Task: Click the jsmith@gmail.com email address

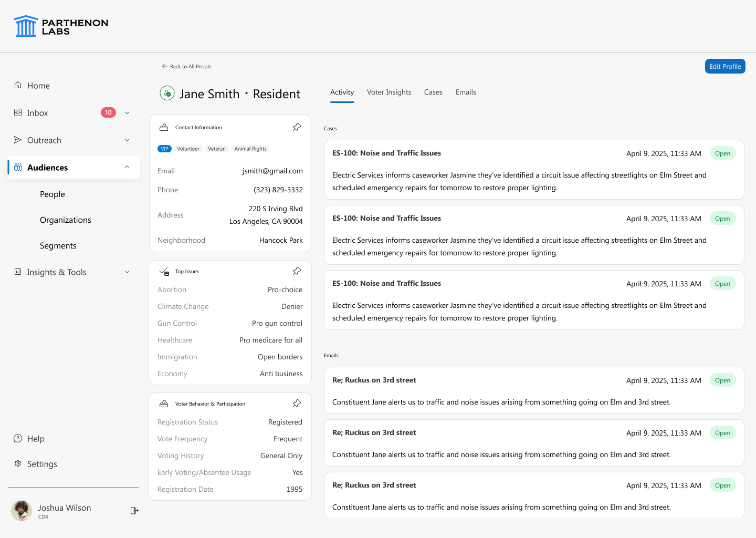Action: 272,171
